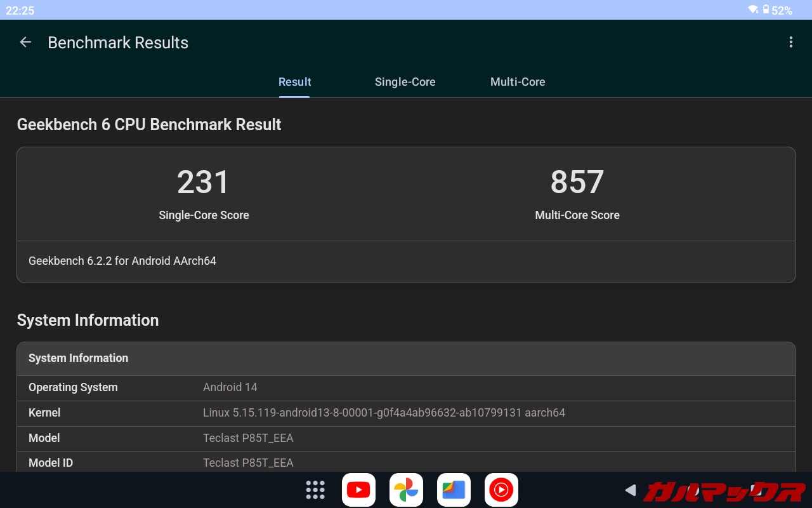812x508 pixels.
Task: Open Google Photos from the taskbar
Action: coord(406,490)
